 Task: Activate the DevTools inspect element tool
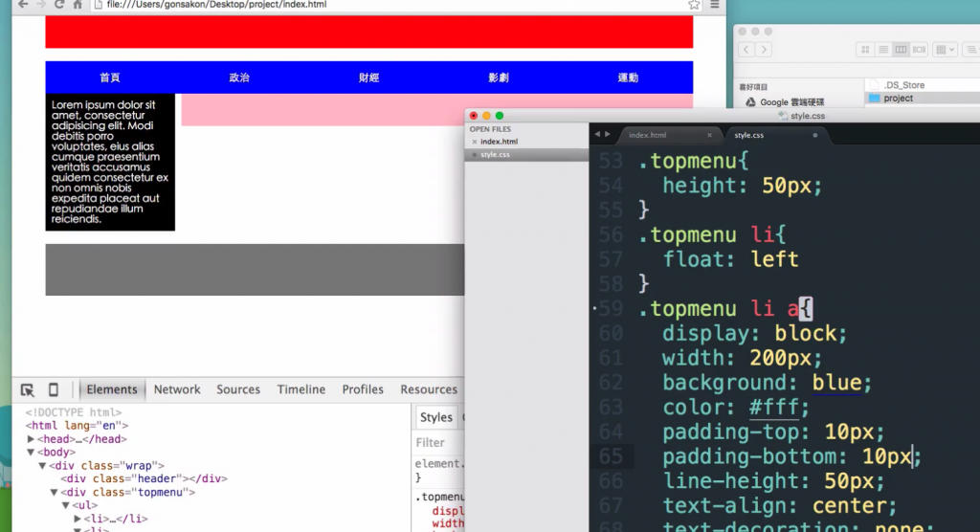pos(28,390)
